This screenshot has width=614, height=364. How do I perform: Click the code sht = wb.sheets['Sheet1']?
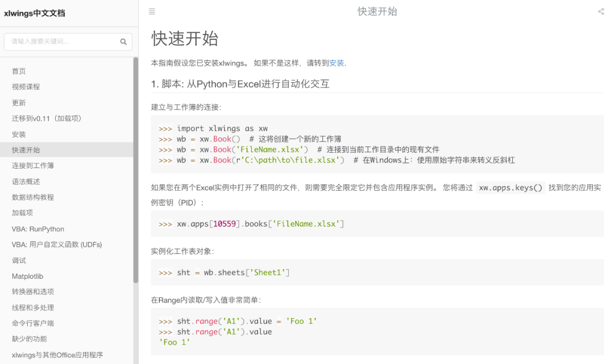[224, 273]
